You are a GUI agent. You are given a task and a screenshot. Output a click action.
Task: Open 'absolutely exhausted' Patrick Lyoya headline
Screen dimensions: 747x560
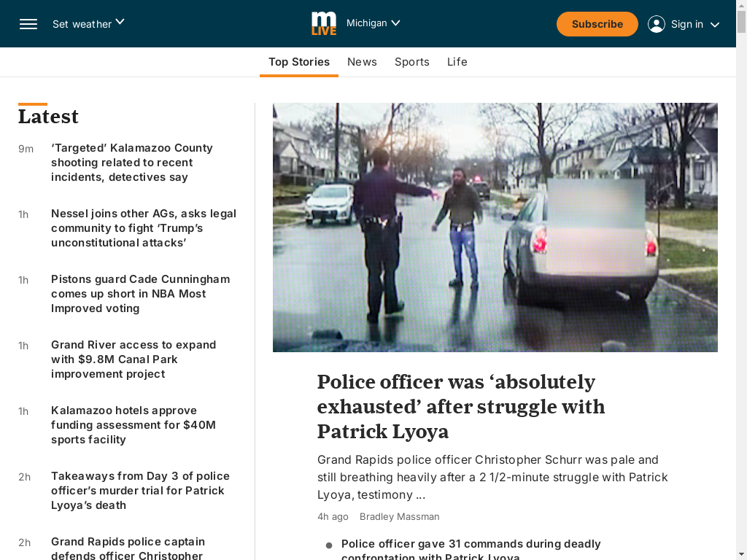pos(461,407)
